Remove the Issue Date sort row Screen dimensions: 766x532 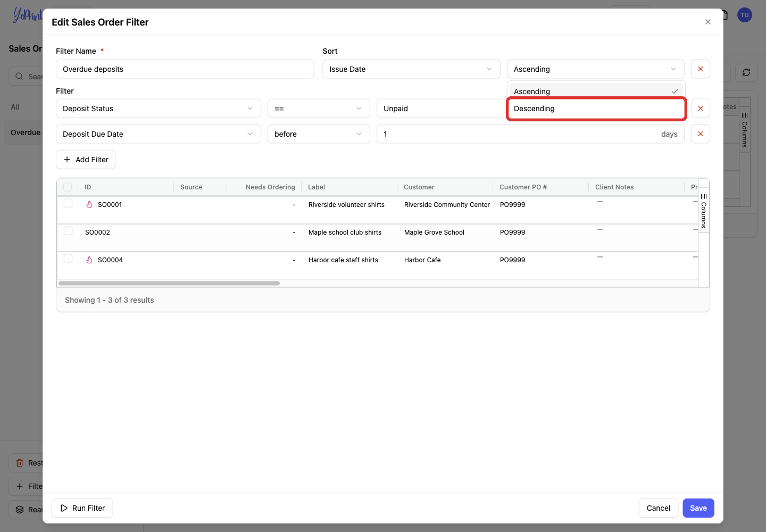click(x=700, y=69)
